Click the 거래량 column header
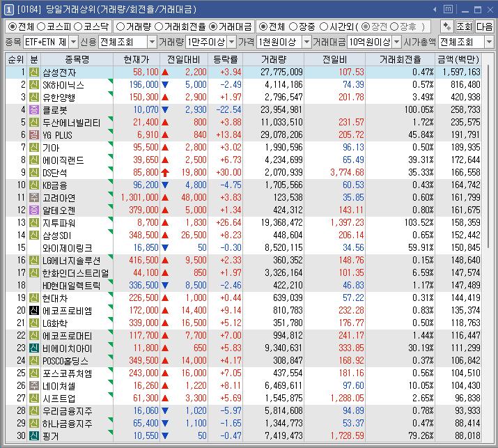This screenshot has width=498, height=448. [x=274, y=59]
